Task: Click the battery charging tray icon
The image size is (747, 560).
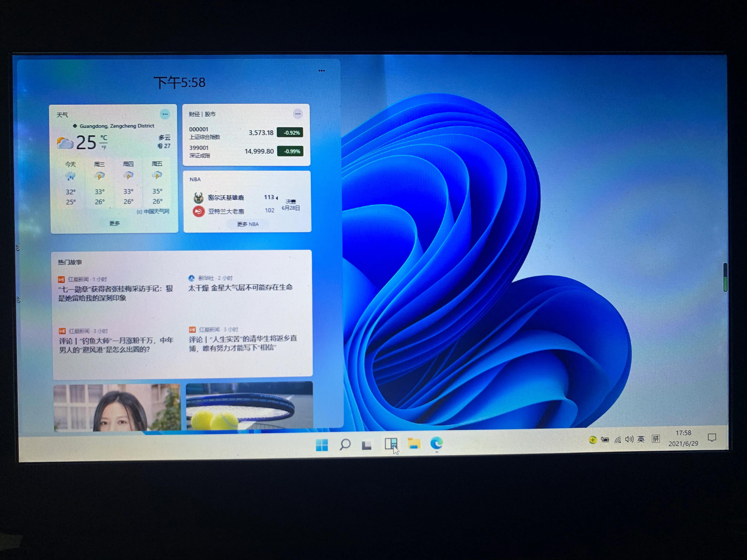Action: pyautogui.click(x=605, y=439)
